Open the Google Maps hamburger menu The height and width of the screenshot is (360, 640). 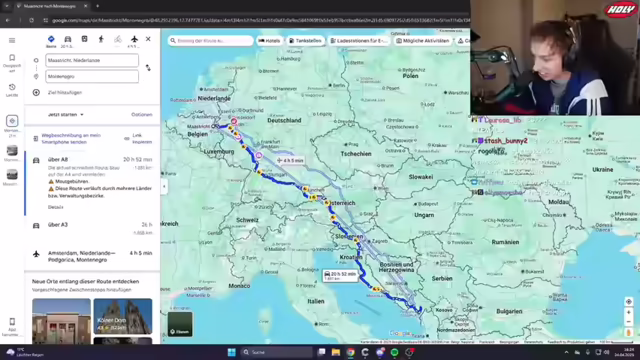12,40
